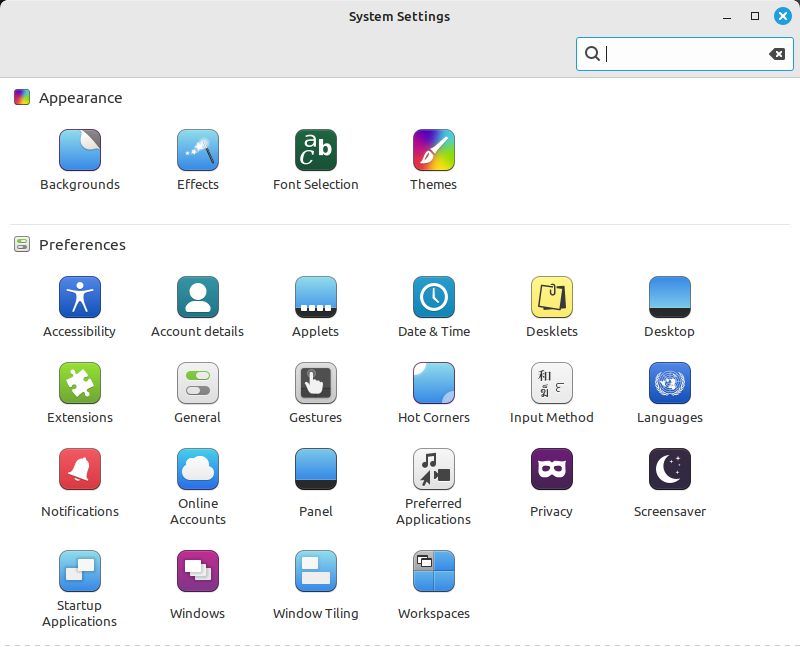Open Backgrounds settings

(79, 158)
